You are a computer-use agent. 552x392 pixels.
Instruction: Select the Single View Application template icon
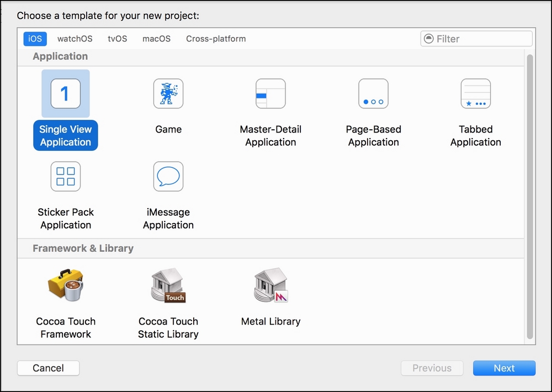coord(66,93)
